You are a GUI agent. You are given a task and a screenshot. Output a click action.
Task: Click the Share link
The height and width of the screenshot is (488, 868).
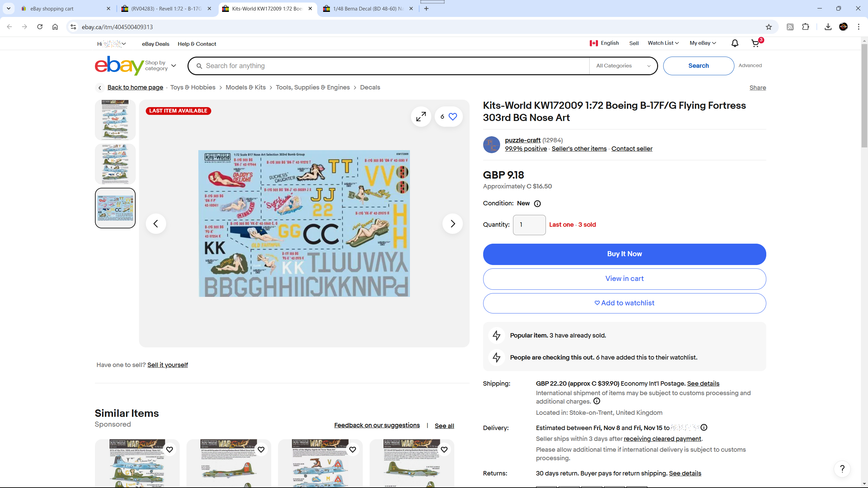[x=757, y=88]
